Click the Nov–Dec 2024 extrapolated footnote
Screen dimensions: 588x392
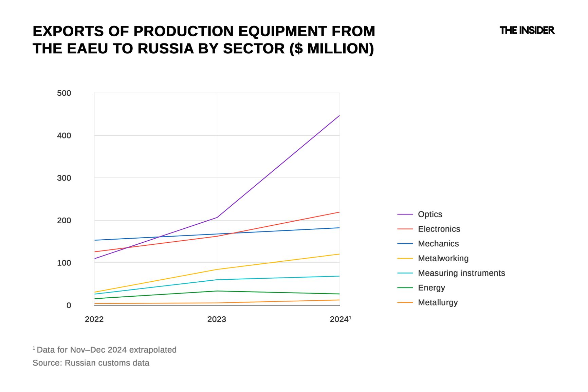(106, 350)
